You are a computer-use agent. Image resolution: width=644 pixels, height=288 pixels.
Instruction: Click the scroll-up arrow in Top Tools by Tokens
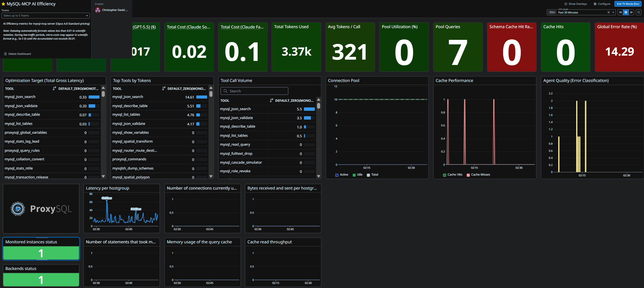(211, 88)
